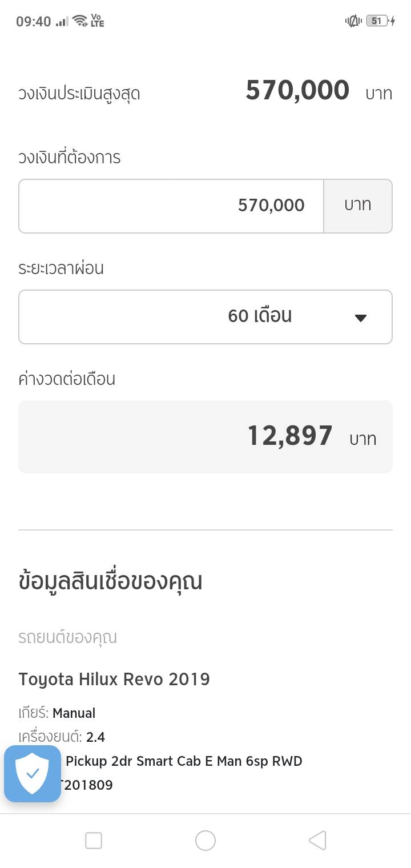Tap the cellular signal strength icon

click(x=62, y=22)
